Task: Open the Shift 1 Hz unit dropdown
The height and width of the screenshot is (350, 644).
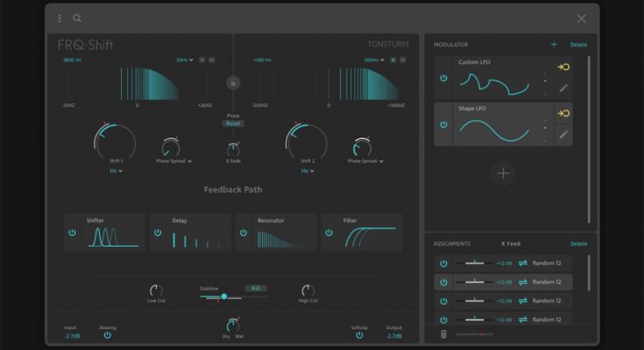Action: point(116,171)
